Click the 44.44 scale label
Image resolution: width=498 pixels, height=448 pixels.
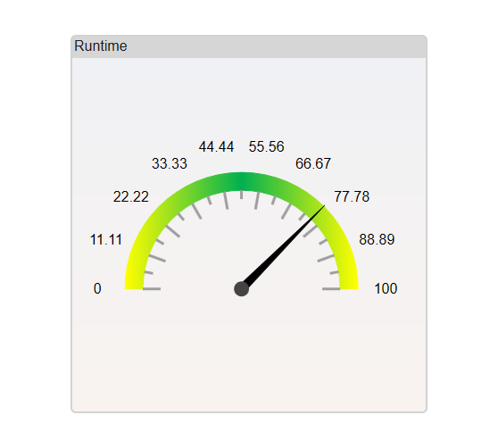(x=216, y=147)
